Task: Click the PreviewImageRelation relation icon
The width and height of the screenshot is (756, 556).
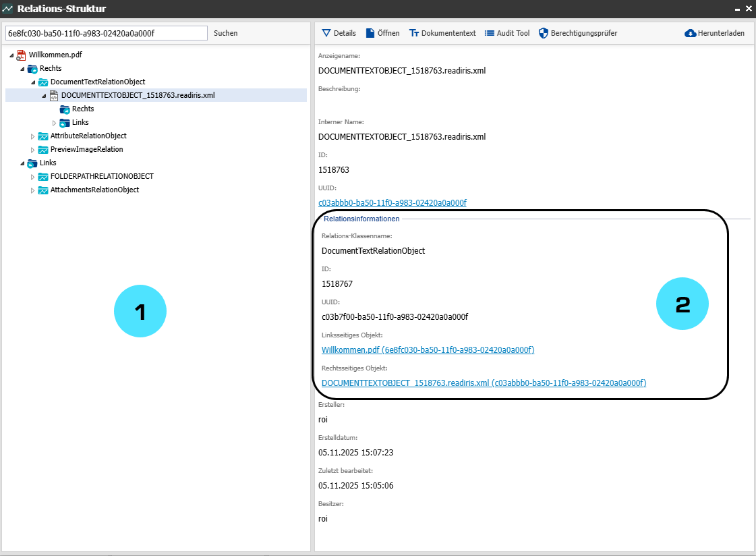Action: [43, 149]
